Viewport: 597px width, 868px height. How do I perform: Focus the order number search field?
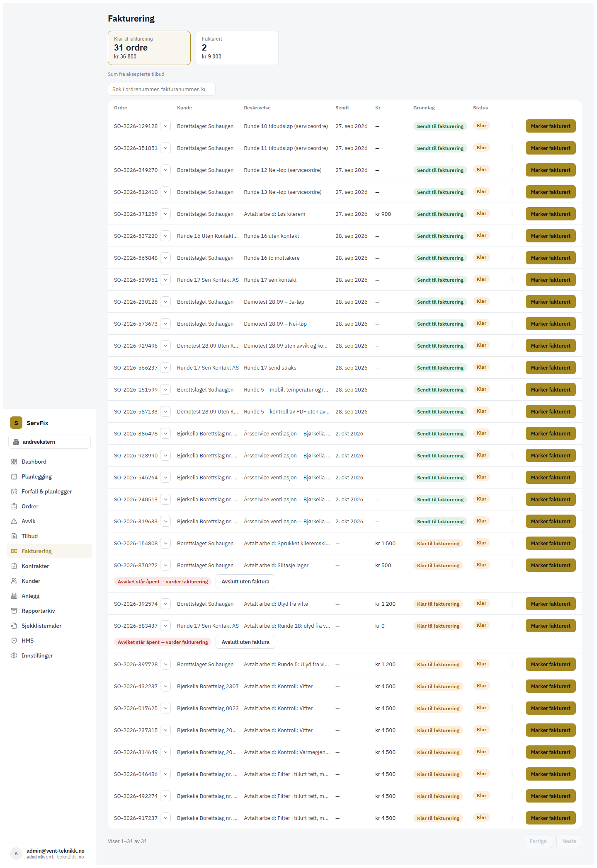(162, 89)
